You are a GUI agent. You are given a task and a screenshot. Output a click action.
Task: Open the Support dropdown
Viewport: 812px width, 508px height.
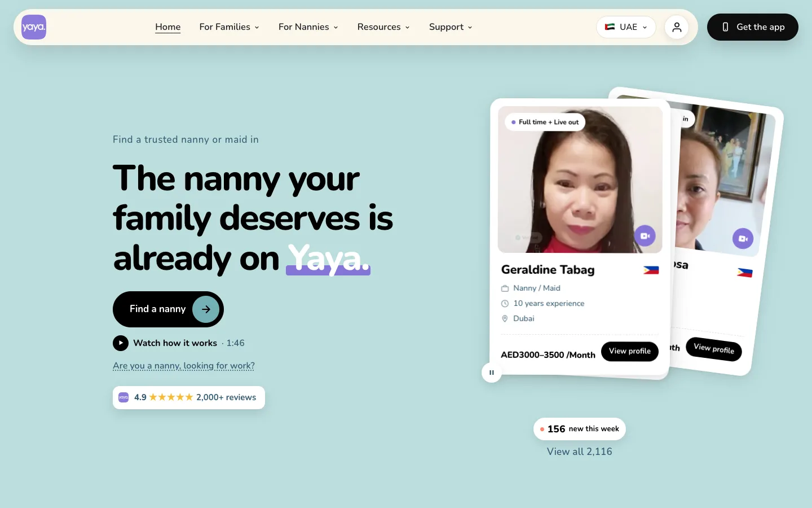451,27
